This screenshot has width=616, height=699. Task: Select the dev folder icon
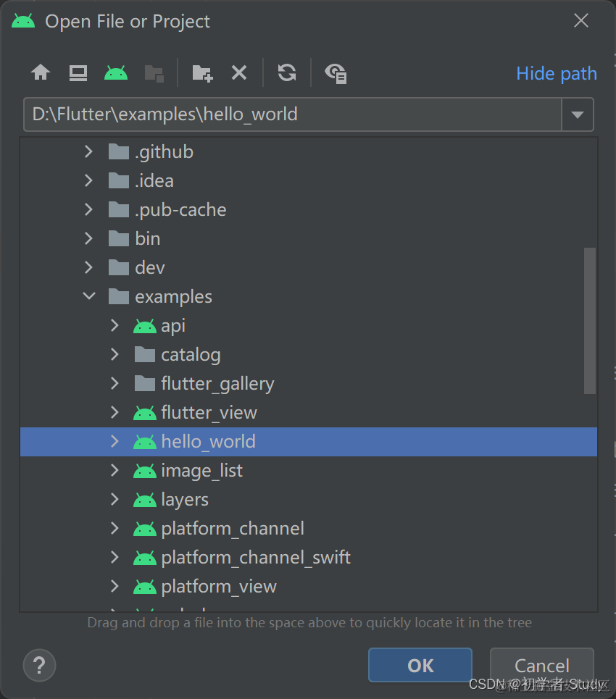click(119, 268)
